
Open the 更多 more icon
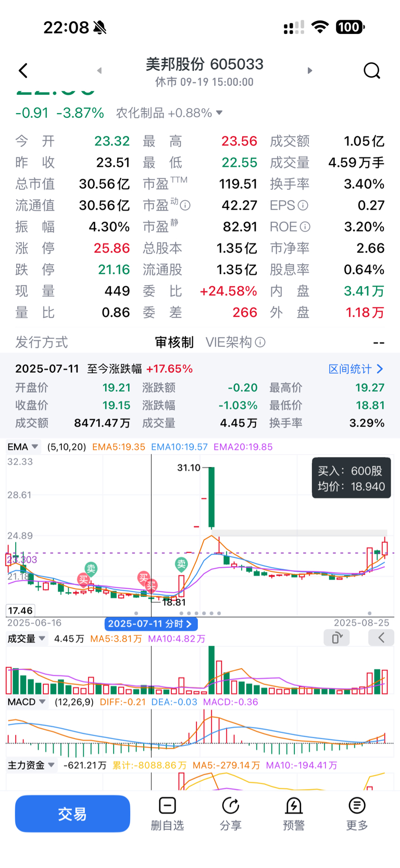[x=357, y=806]
